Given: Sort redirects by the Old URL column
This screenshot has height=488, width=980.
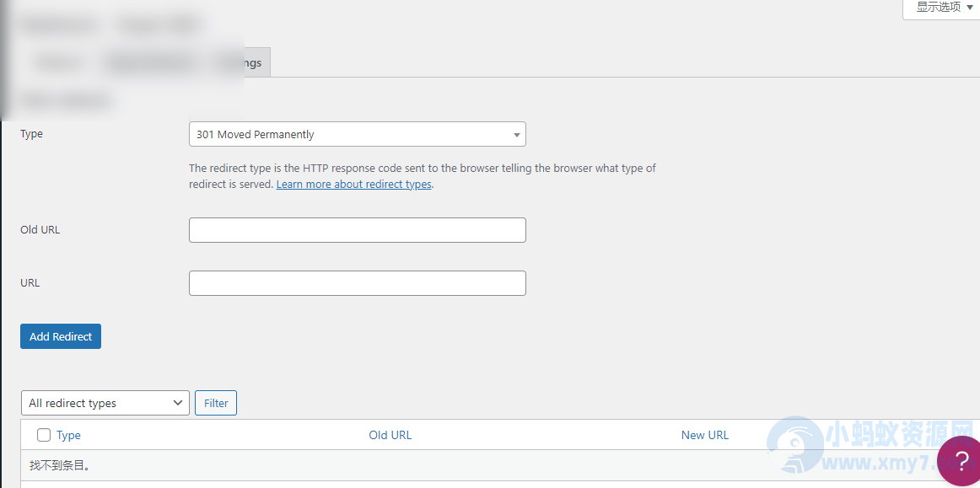Looking at the screenshot, I should (x=390, y=435).
